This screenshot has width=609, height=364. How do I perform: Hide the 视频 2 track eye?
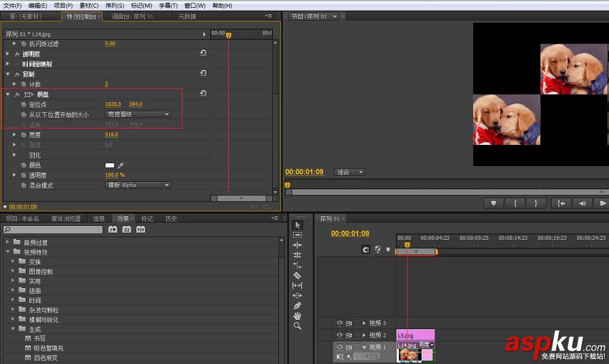tap(339, 335)
